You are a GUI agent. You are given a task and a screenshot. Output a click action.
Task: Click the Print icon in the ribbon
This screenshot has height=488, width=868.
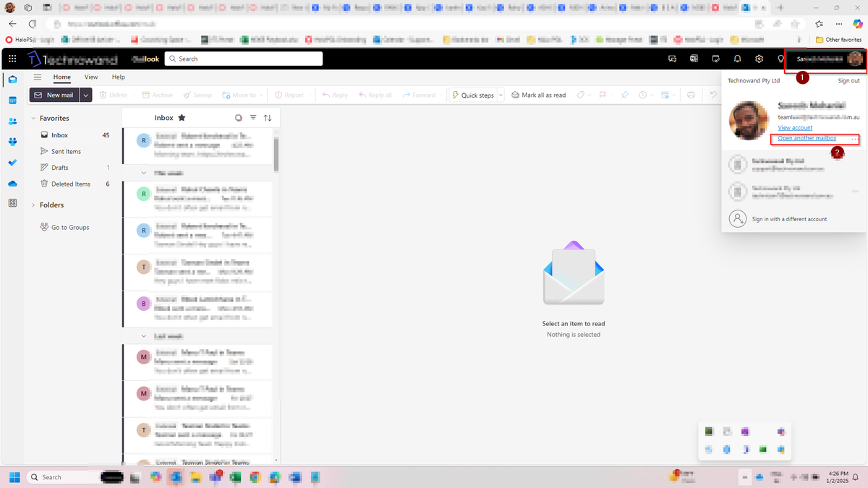[x=692, y=95]
